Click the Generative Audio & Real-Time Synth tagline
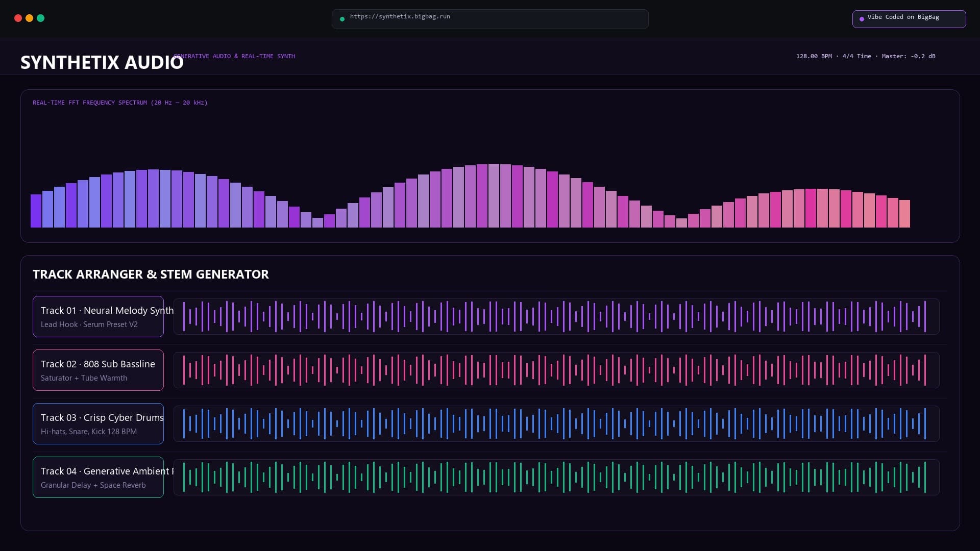The height and width of the screenshot is (551, 980). click(x=234, y=56)
